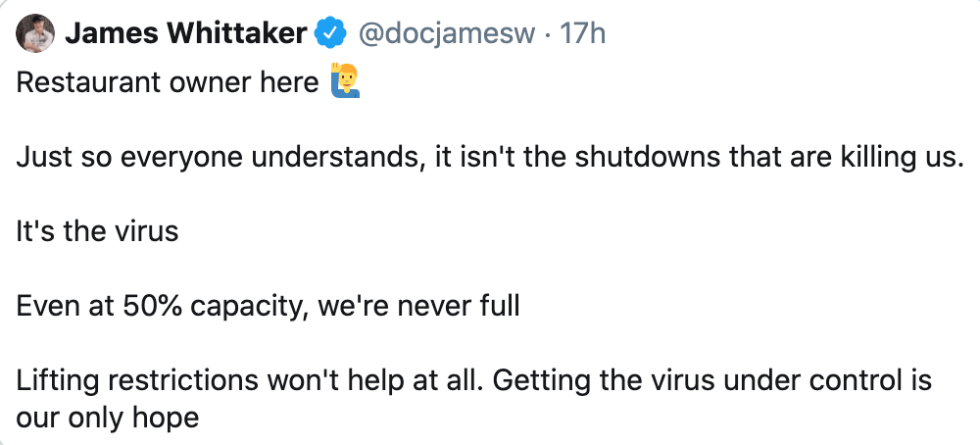Click the line starting "Just so everyone understands"

[485, 158]
